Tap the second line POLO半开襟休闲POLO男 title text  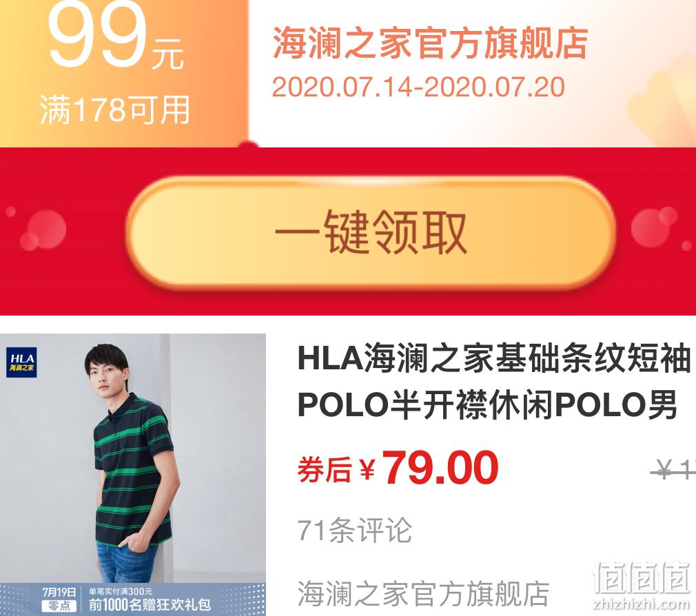tap(487, 404)
